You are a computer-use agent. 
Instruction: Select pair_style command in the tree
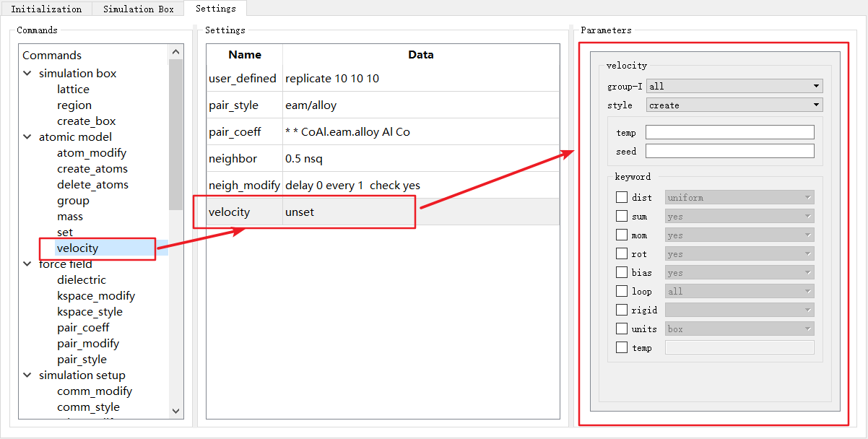click(82, 360)
